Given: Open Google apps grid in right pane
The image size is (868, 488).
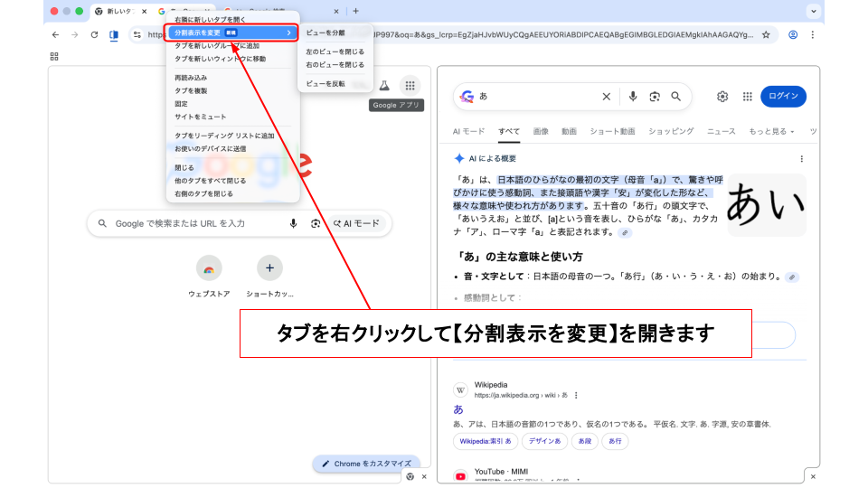Looking at the screenshot, I should [x=748, y=97].
